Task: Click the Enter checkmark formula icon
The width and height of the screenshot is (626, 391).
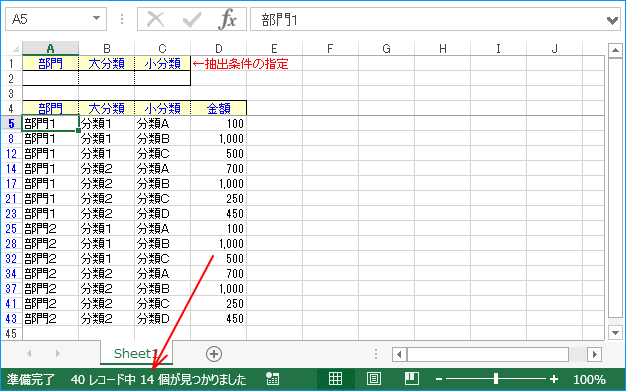Action: pyautogui.click(x=192, y=19)
